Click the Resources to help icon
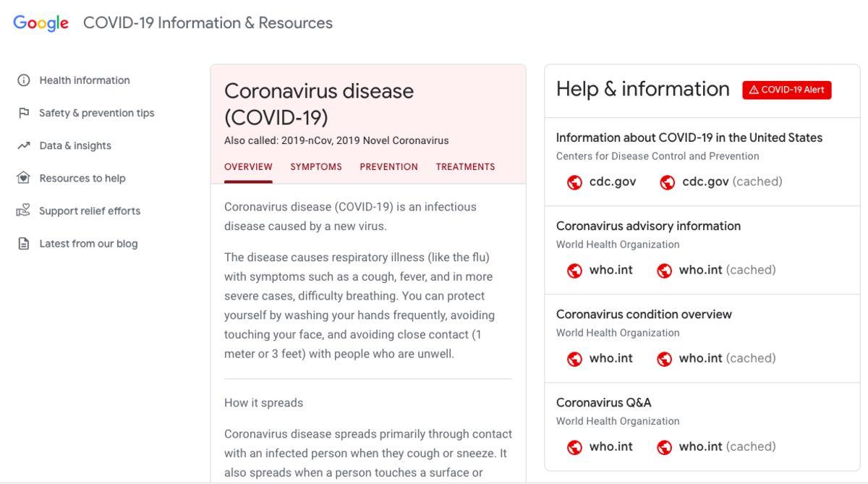 [24, 177]
